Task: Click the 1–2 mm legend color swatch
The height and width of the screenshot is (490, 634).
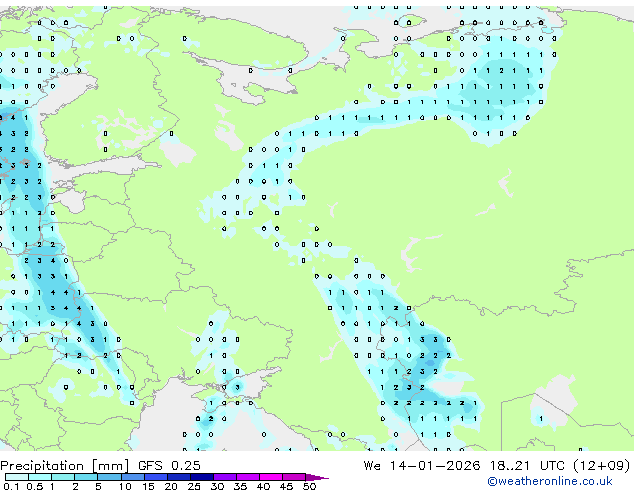Action: point(63,477)
